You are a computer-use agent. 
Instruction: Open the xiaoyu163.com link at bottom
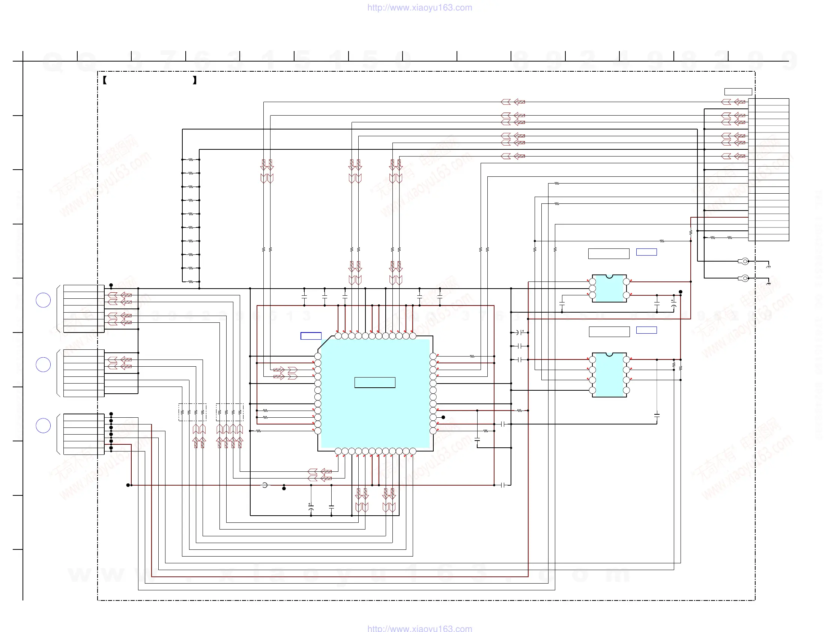(x=419, y=628)
